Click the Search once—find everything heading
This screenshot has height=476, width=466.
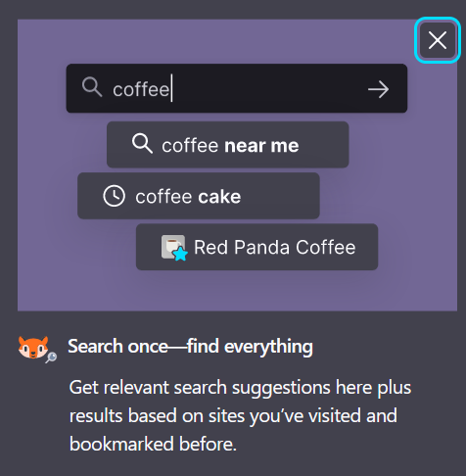(190, 347)
